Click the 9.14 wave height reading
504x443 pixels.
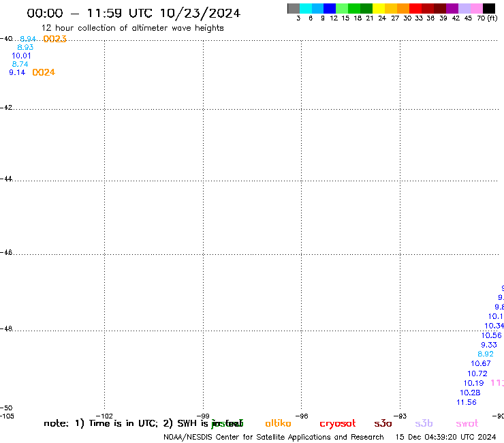17,72
